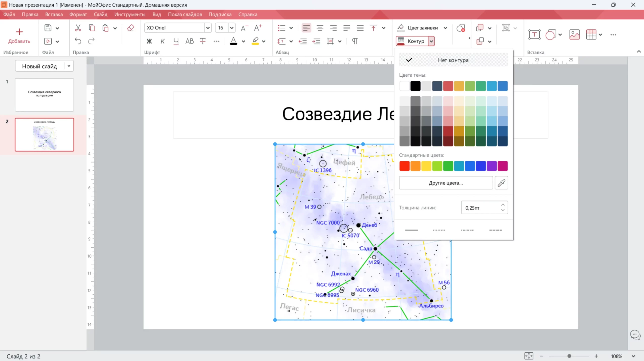Open the comments chat icon
The height and width of the screenshot is (361, 644).
tap(635, 335)
